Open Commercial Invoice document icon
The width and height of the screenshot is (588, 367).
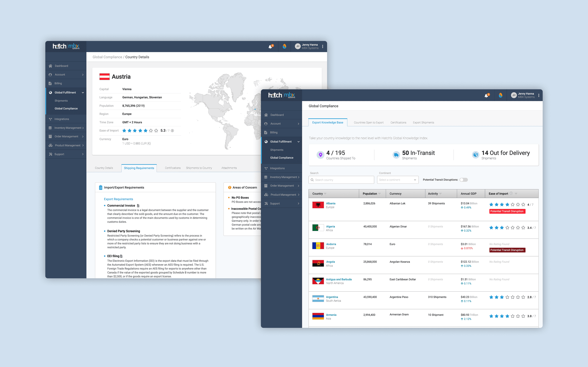click(138, 206)
